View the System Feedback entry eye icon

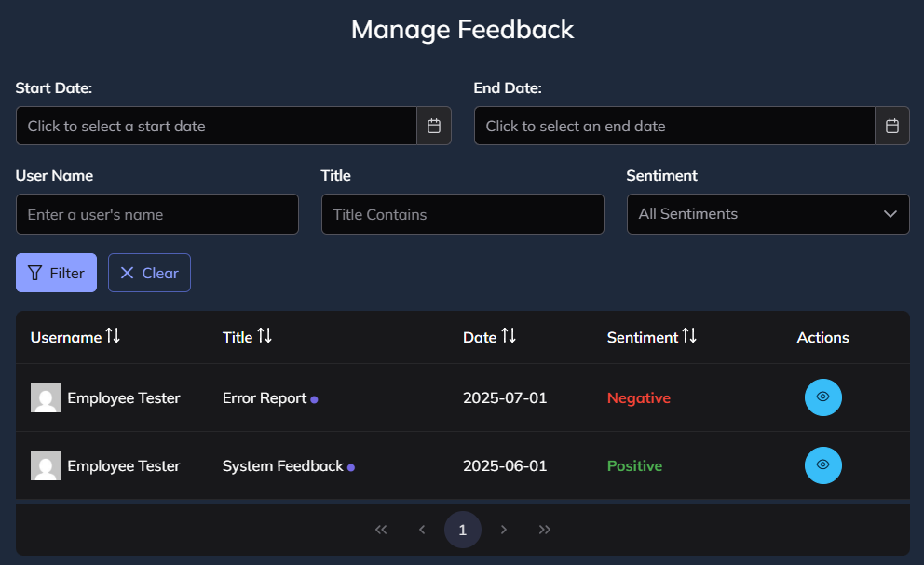pyautogui.click(x=822, y=465)
